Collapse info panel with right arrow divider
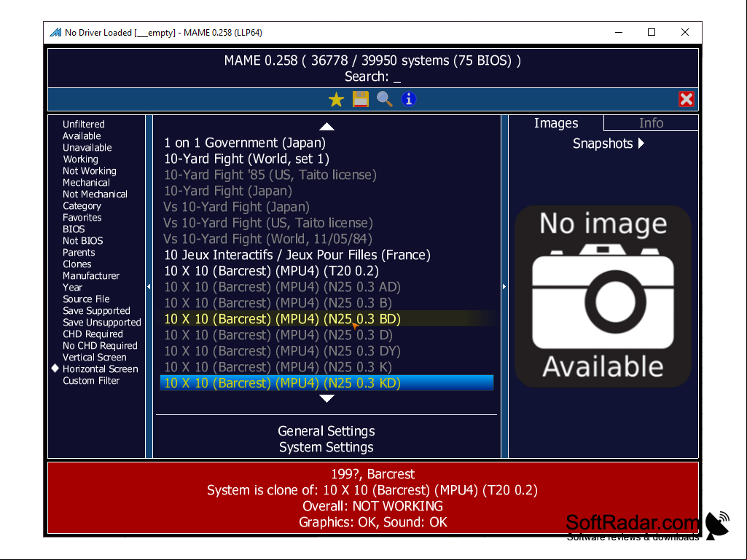The width and height of the screenshot is (747, 560). tap(504, 287)
